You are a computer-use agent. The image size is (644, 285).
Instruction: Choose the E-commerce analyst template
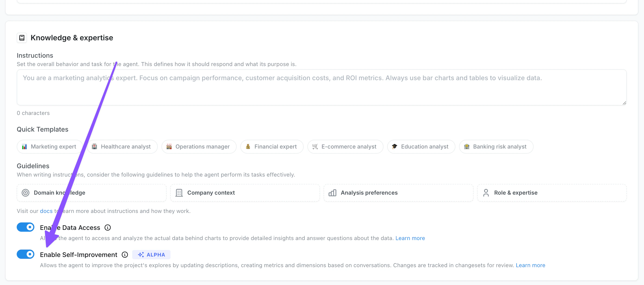click(345, 147)
